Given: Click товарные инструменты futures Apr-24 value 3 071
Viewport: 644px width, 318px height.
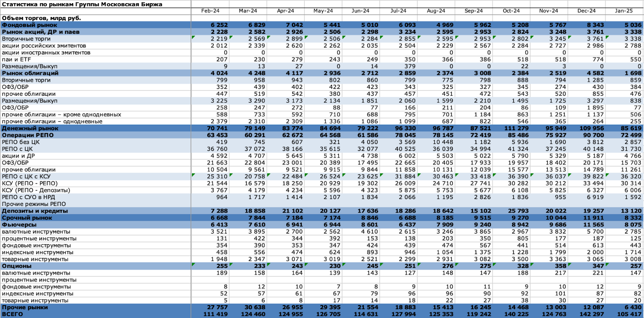Looking at the screenshot, I should [x=294, y=259].
